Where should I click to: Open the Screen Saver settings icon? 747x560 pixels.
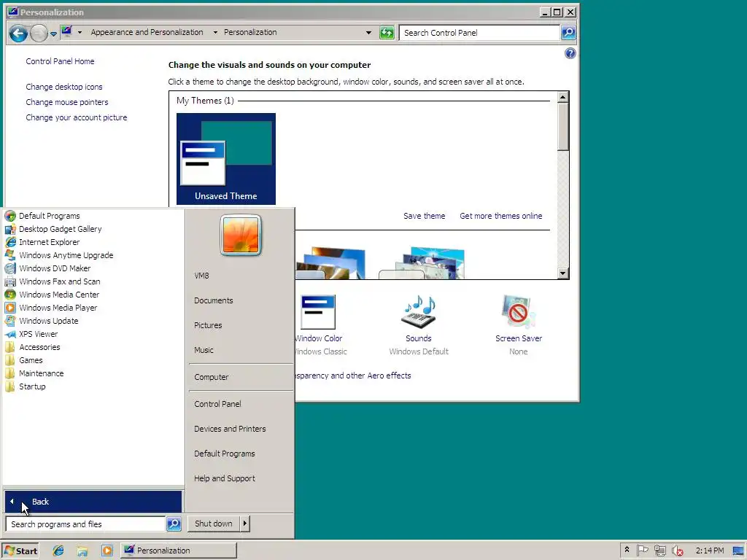[519, 312]
